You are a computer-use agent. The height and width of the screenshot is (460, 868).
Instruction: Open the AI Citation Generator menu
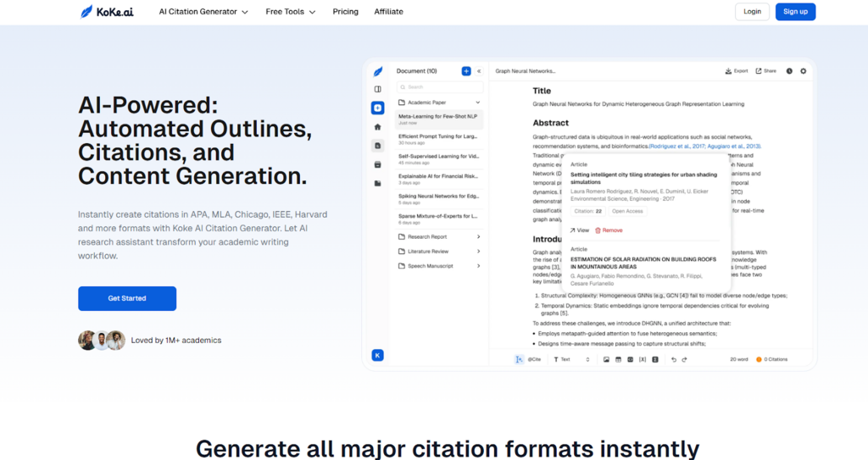[x=203, y=12]
